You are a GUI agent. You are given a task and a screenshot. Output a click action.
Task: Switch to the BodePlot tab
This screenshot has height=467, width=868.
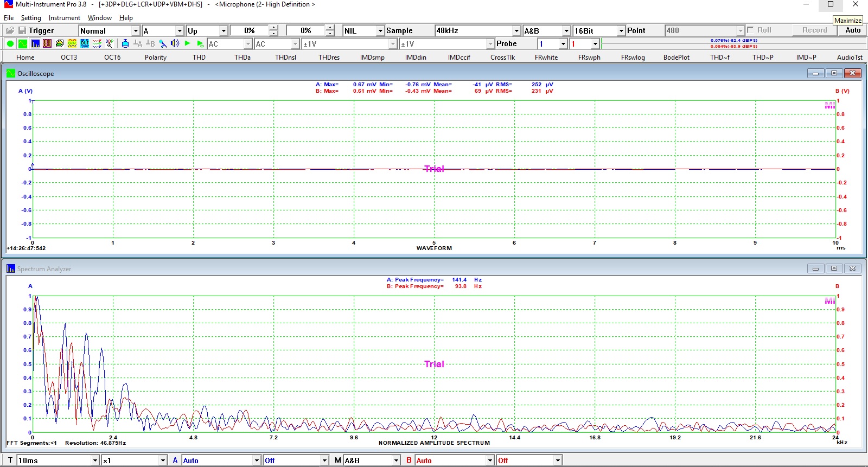[676, 57]
